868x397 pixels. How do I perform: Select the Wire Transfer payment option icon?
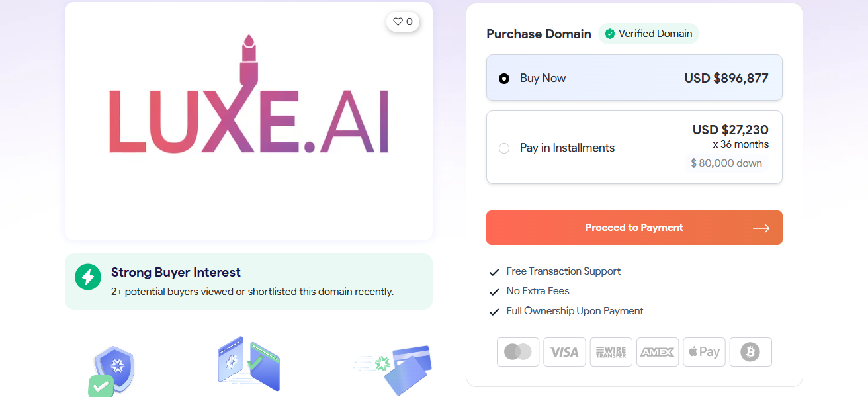pos(611,351)
